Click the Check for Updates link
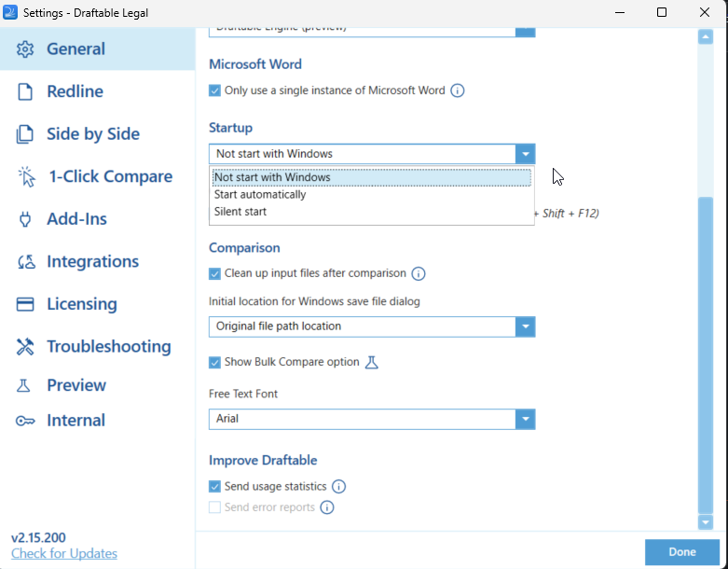Image resolution: width=728 pixels, height=569 pixels. (64, 554)
